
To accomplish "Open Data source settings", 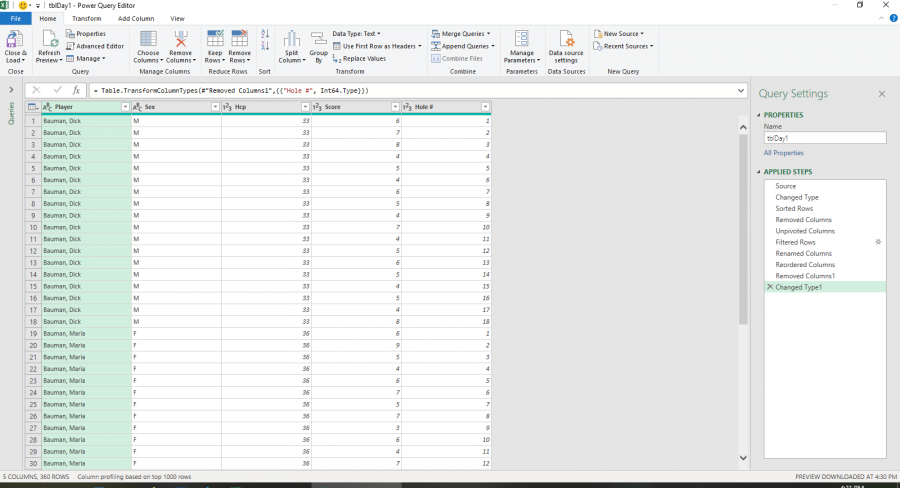I will coord(566,47).
